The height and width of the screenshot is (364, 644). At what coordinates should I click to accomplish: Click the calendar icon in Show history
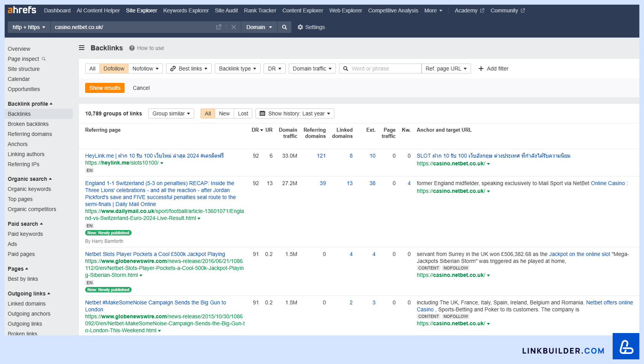click(x=262, y=113)
